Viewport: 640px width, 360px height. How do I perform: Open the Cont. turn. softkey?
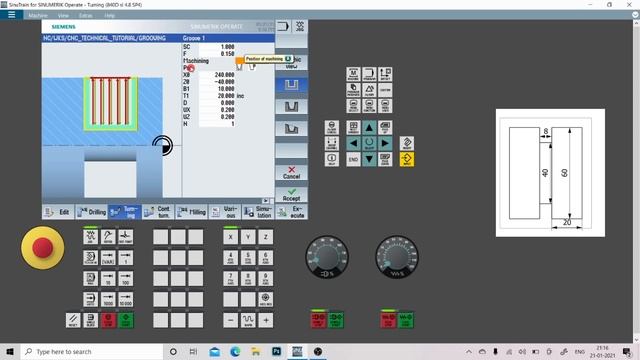coord(158,212)
